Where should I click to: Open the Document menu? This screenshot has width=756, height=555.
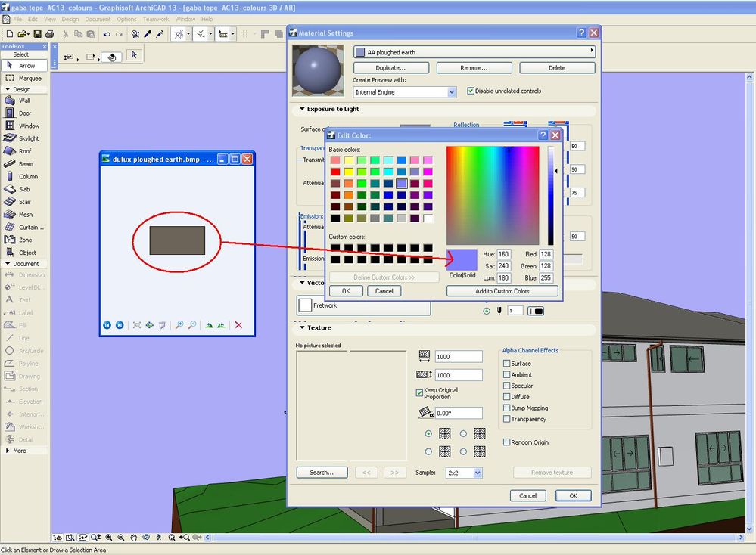tap(98, 19)
